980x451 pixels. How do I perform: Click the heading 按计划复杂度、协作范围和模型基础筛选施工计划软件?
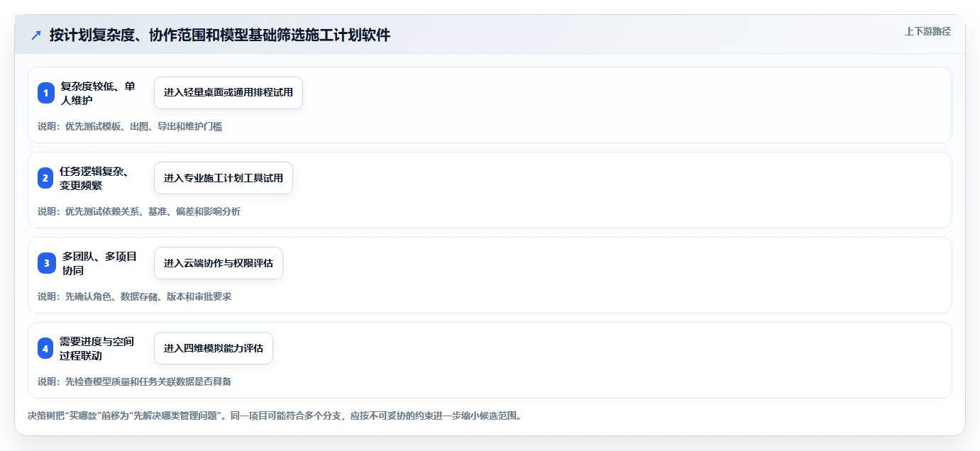pos(220,35)
